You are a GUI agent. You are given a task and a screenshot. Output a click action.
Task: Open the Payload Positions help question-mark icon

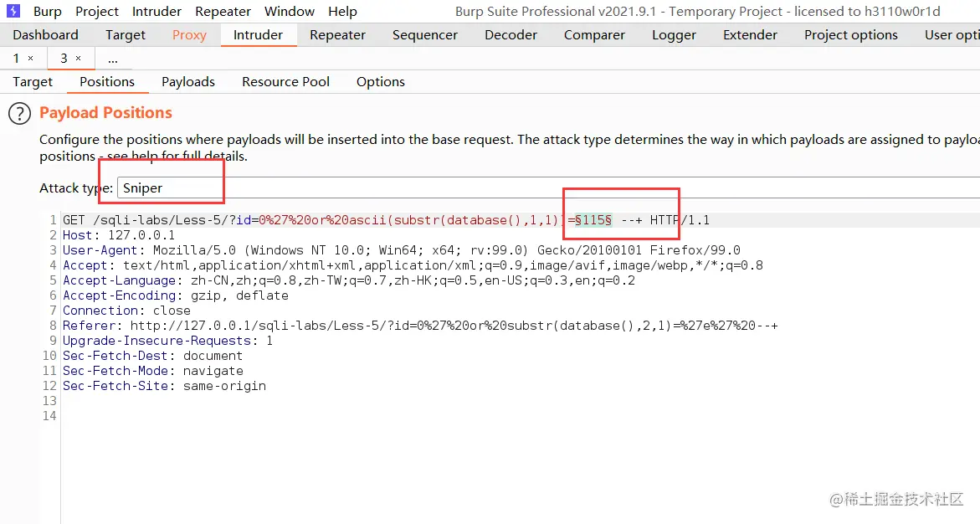coord(19,113)
